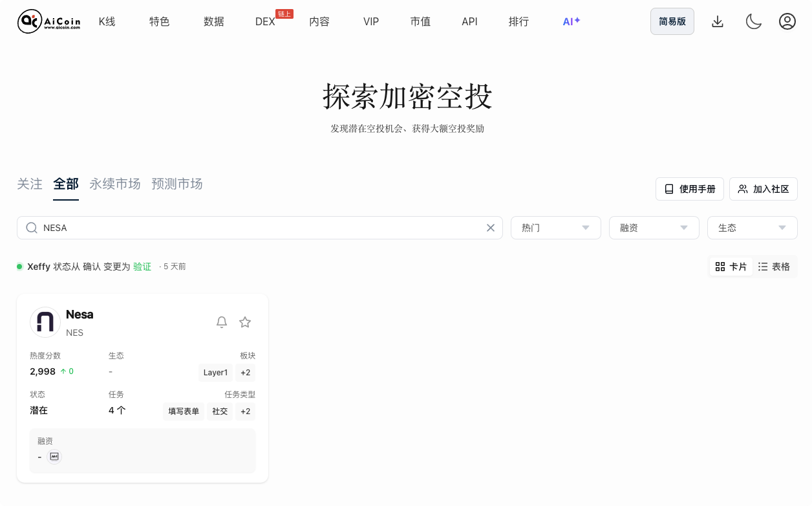Click the 简易版 button
812x506 pixels.
click(x=672, y=21)
